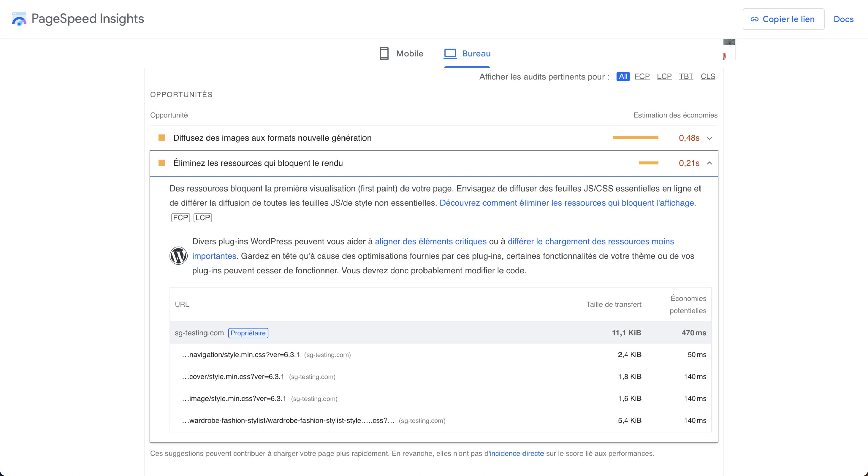The height and width of the screenshot is (476, 868).
Task: Click the wardrobe-fashion-stylist style css URL
Action: click(x=288, y=421)
